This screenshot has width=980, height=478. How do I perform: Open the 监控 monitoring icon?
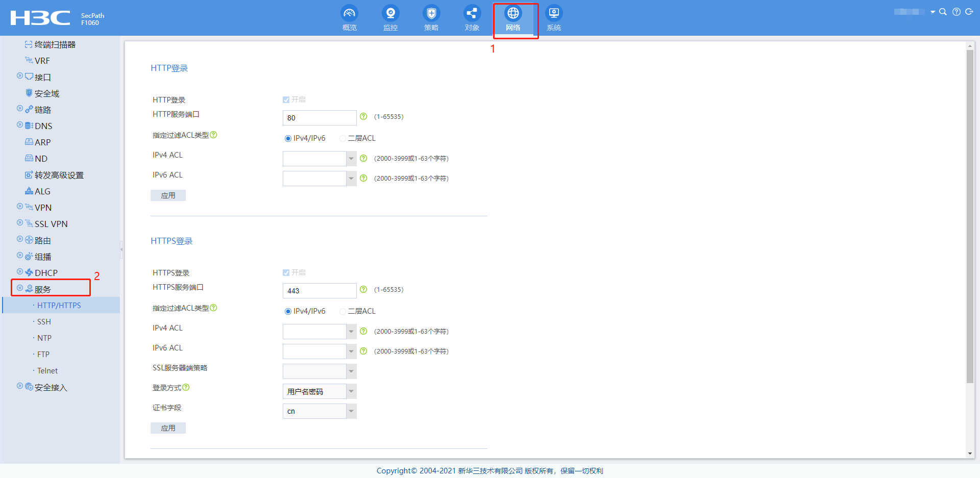390,13
